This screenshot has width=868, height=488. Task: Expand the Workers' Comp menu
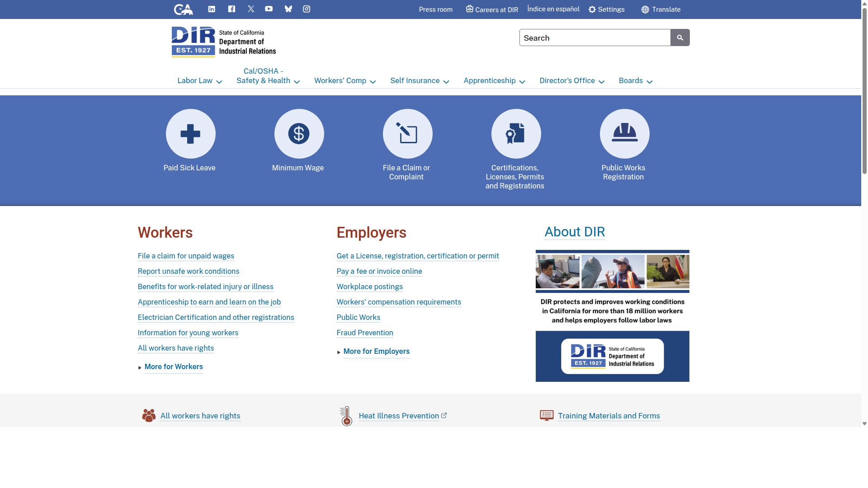(x=345, y=81)
